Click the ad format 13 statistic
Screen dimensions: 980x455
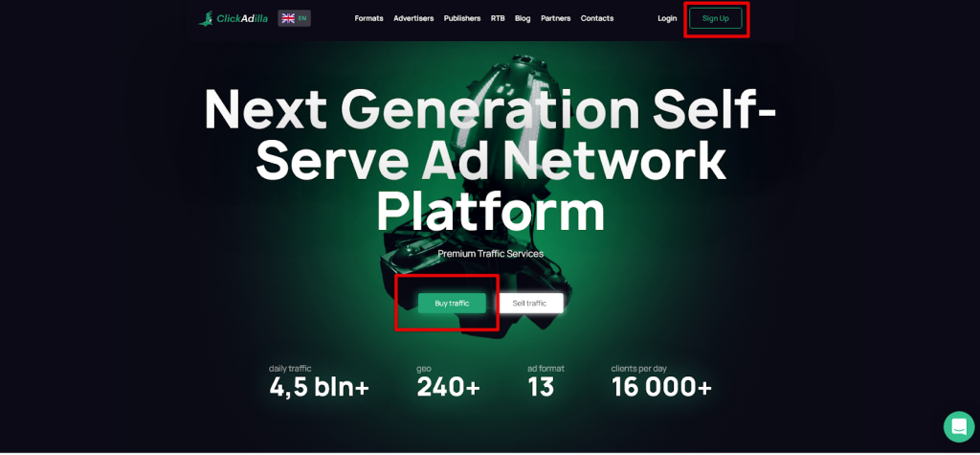click(x=546, y=382)
